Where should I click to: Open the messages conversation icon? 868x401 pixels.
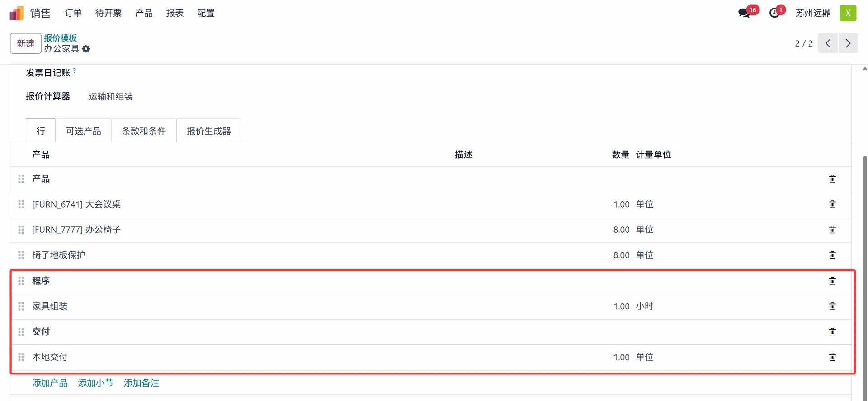tap(744, 13)
